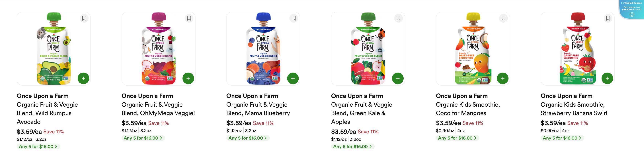The image size is (644, 160).
Task: Save the OhMyMega Veggie! blend for later
Action: point(189,18)
